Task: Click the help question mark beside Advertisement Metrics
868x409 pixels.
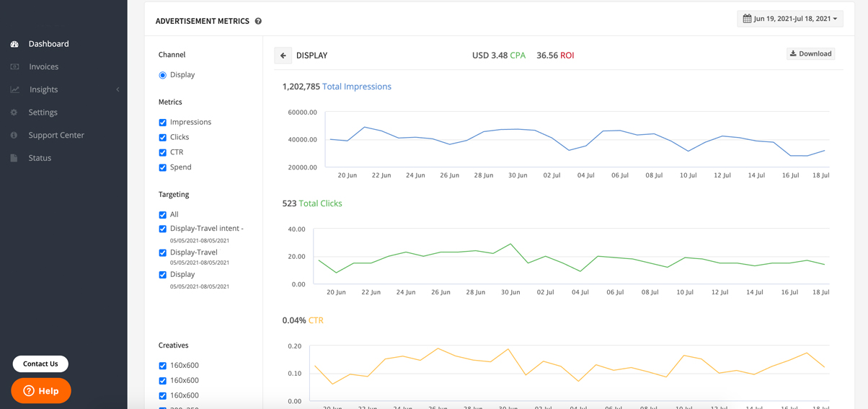Action: pos(258,22)
